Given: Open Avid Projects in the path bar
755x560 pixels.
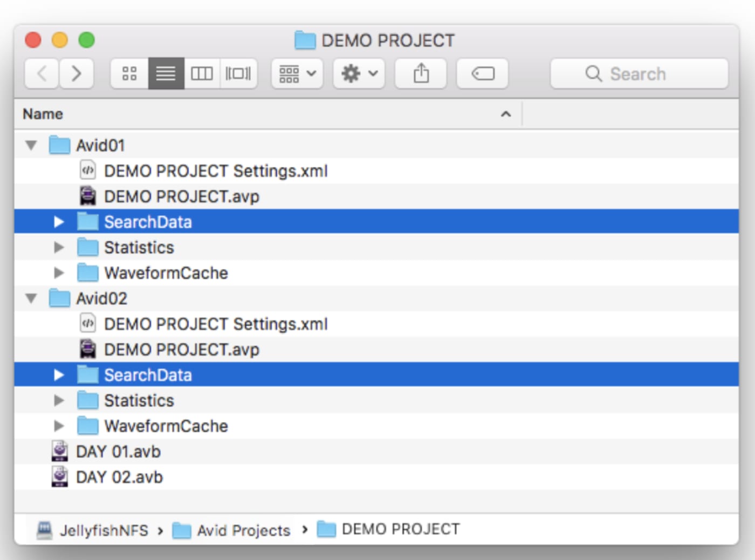Looking at the screenshot, I should (231, 530).
